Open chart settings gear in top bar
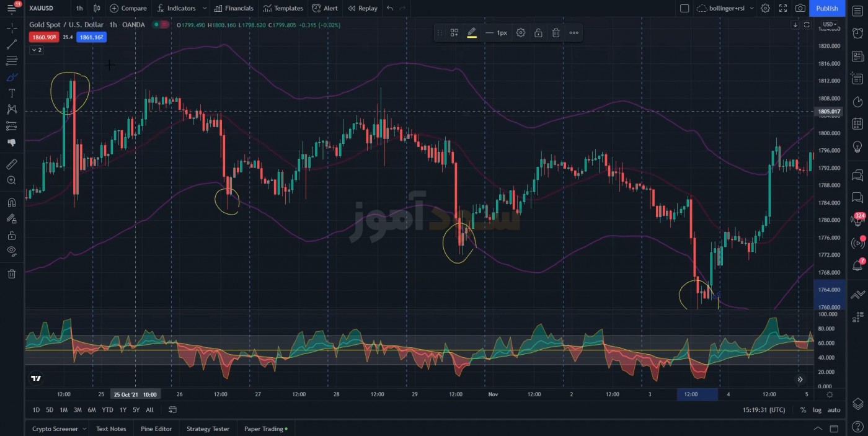The height and width of the screenshot is (436, 868). pyautogui.click(x=766, y=8)
